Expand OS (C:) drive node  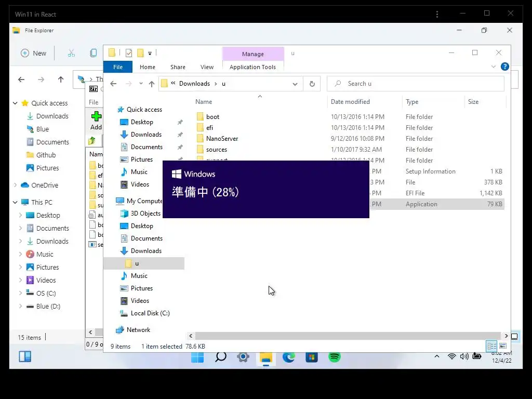(20, 293)
